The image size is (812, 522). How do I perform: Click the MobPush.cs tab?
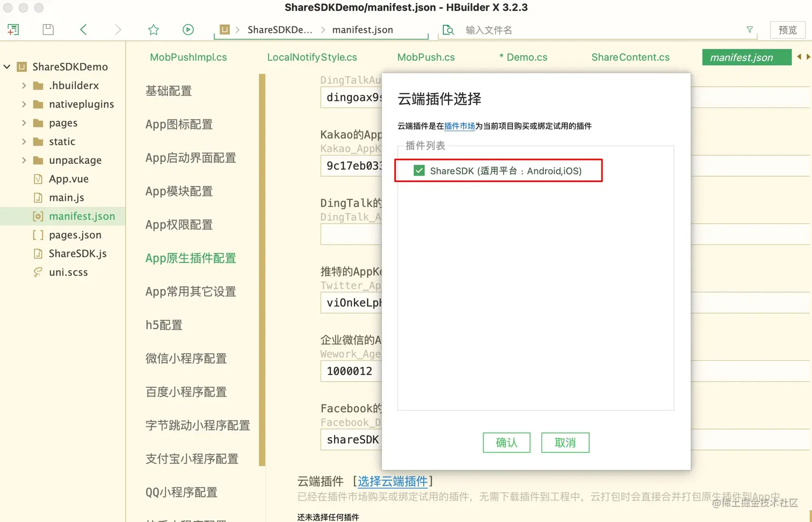pos(426,57)
